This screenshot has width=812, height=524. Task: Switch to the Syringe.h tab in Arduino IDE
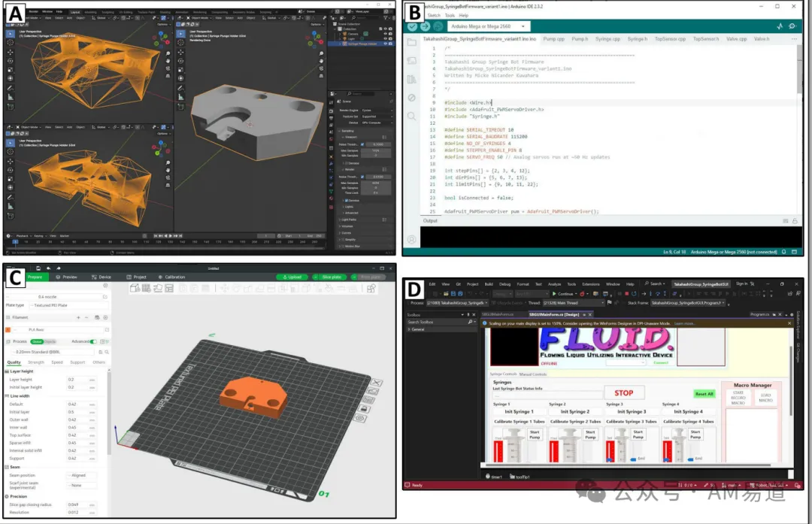click(637, 39)
